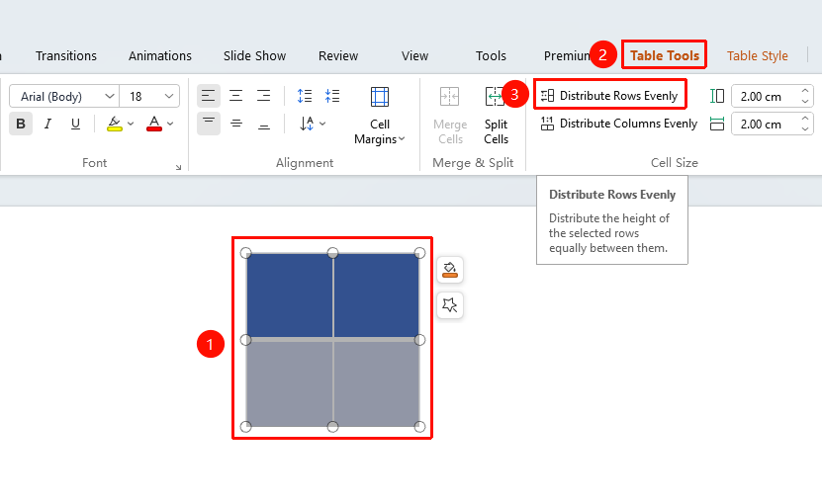This screenshot has height=504, width=822.
Task: Click table top-left resize handle
Action: pyautogui.click(x=246, y=253)
